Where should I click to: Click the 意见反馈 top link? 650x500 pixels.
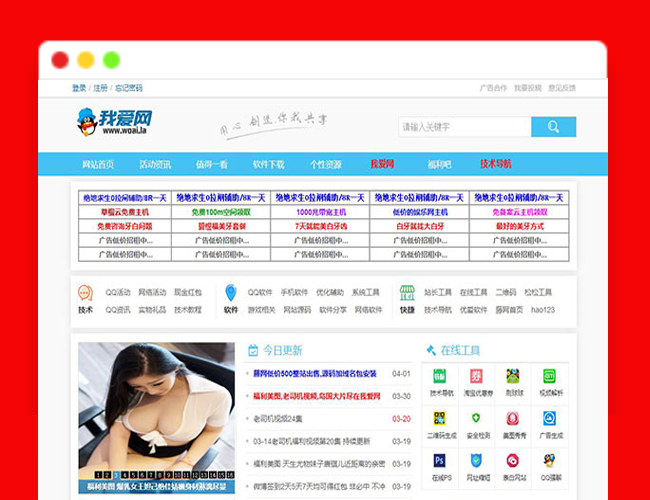click(562, 88)
